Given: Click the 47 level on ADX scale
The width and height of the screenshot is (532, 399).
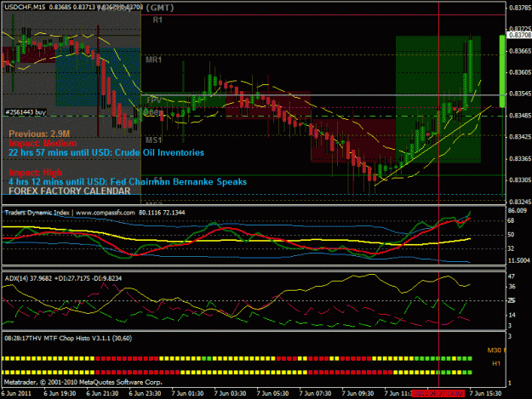Looking at the screenshot, I should 512,276.
